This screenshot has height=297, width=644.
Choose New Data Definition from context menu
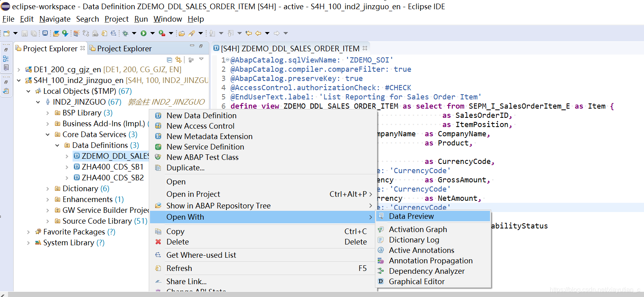[x=263, y=115]
